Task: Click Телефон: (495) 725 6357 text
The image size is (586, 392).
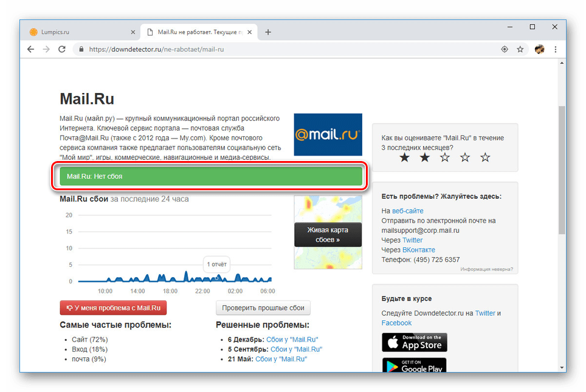Action: point(421,260)
